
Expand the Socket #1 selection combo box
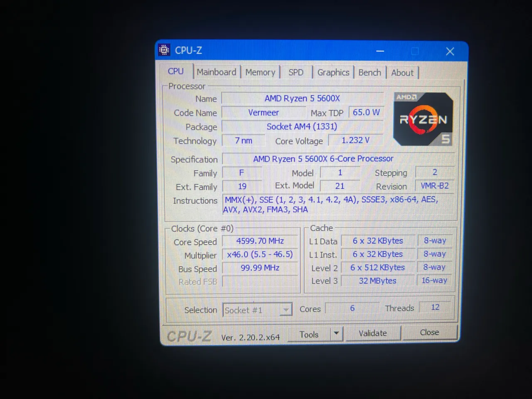[257, 310]
